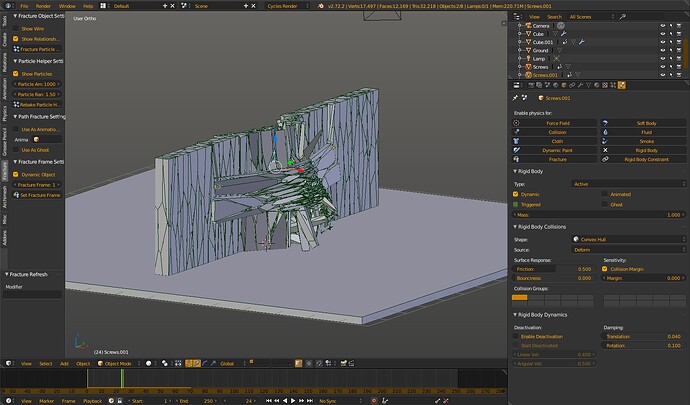Remove Rigid Body physics via its button
The height and width of the screenshot is (405, 690).
pos(644,151)
